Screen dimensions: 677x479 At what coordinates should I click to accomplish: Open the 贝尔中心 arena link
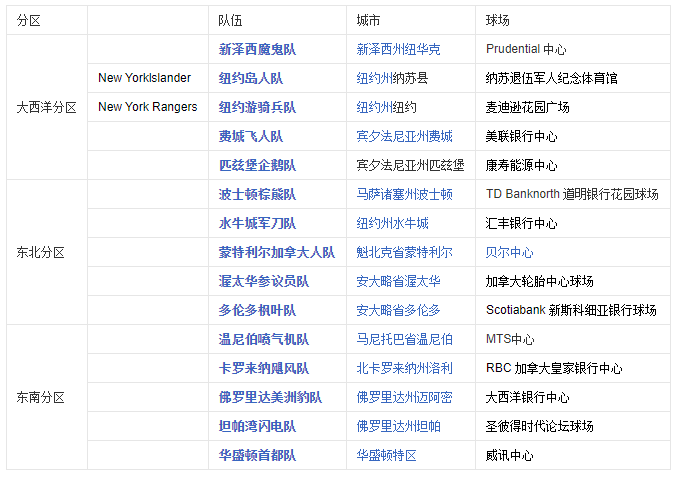tap(509, 252)
